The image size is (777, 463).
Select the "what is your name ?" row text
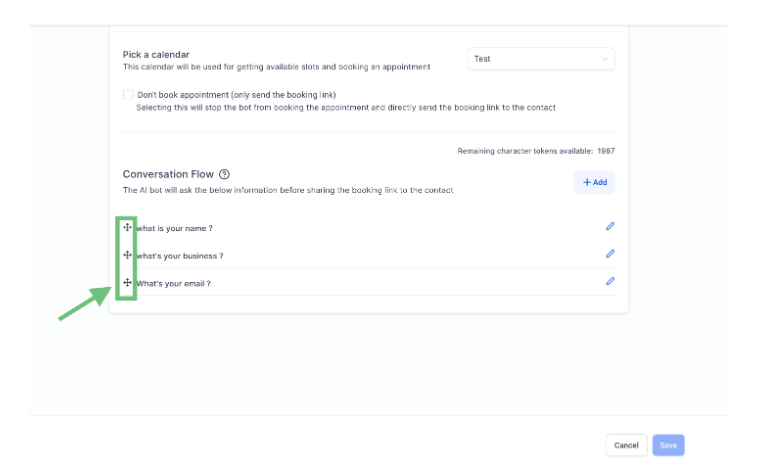tap(174, 229)
